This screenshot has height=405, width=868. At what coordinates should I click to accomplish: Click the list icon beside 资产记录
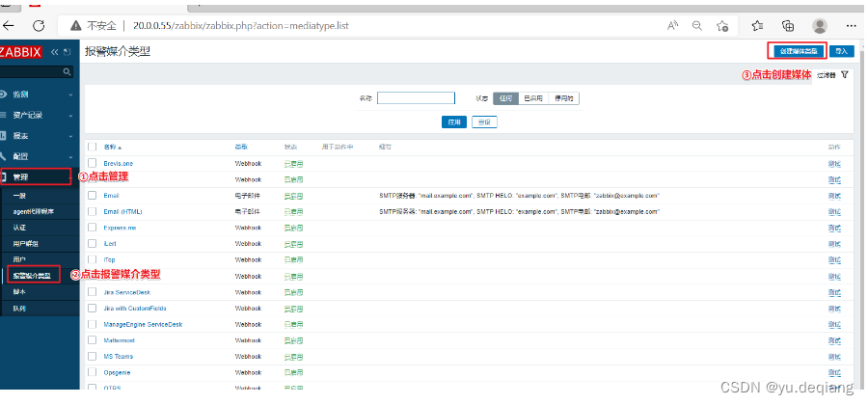[3, 115]
